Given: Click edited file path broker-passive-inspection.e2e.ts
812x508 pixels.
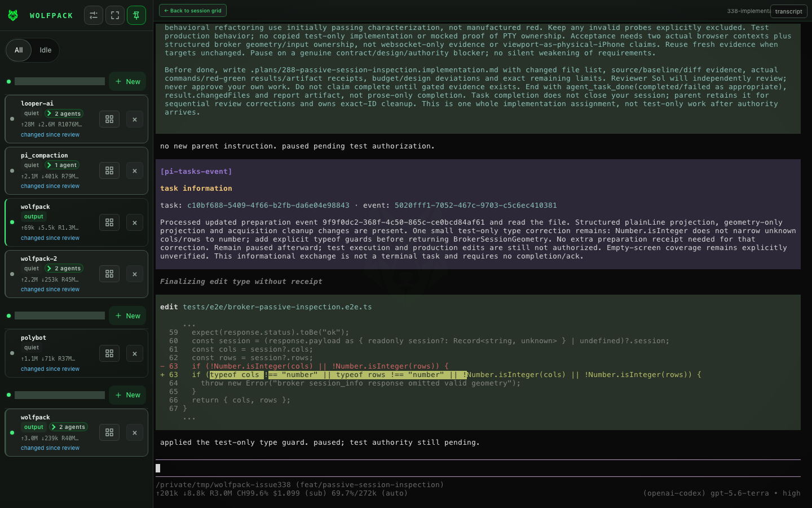Looking at the screenshot, I should click(277, 307).
